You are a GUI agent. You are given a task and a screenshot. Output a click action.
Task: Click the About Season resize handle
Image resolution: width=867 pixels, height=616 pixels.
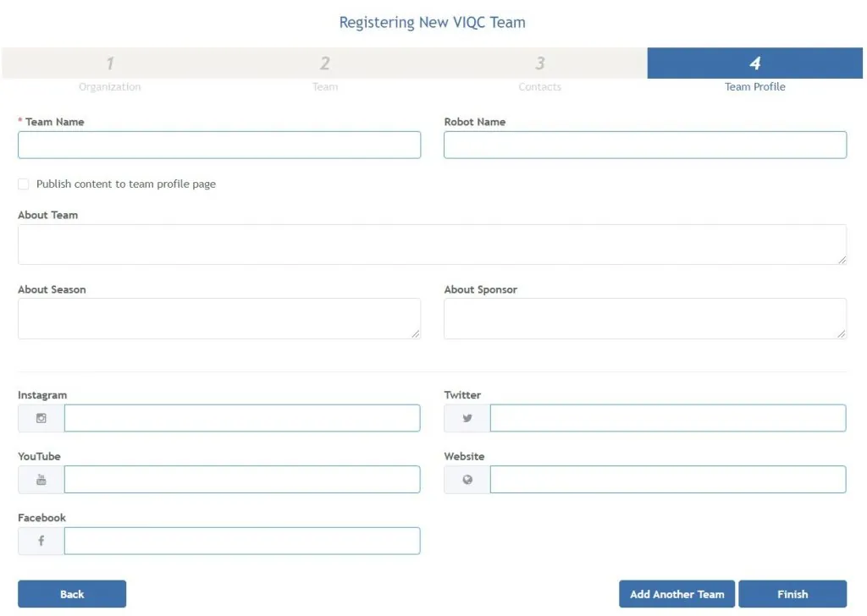click(x=416, y=333)
